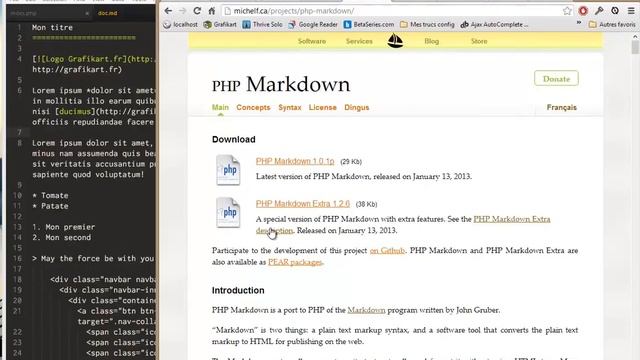Reload the PHP Markdown page
The width and height of the screenshot is (640, 360).
pos(197,11)
